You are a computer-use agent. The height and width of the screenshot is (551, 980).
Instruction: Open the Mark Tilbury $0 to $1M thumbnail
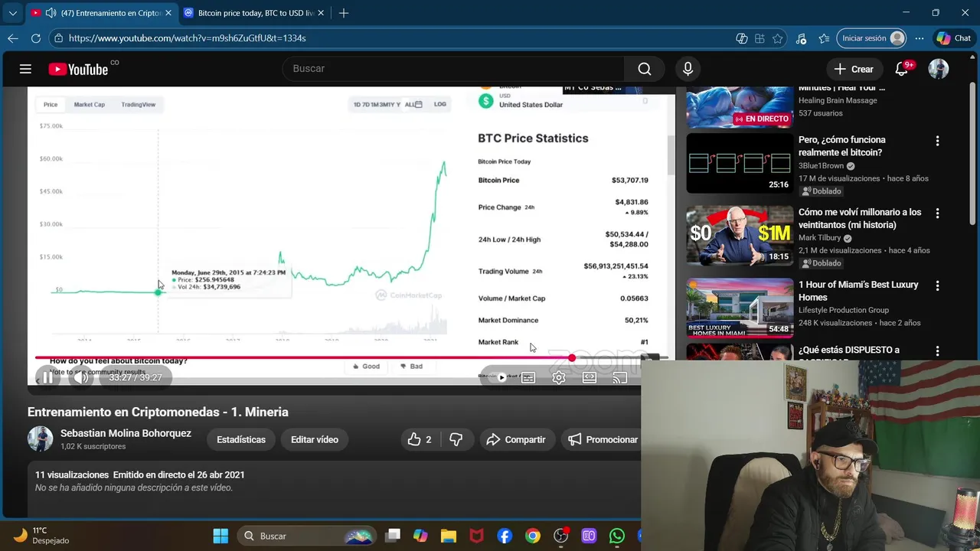(x=740, y=235)
